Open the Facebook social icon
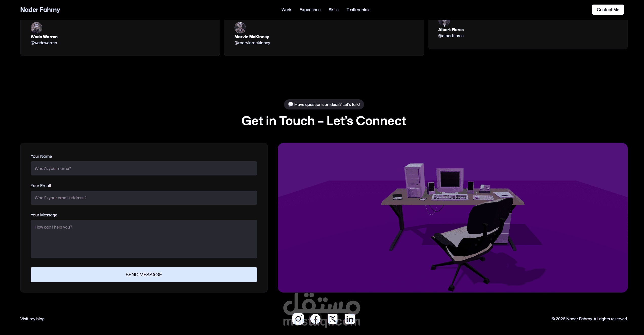This screenshot has width=644, height=335. [x=315, y=319]
